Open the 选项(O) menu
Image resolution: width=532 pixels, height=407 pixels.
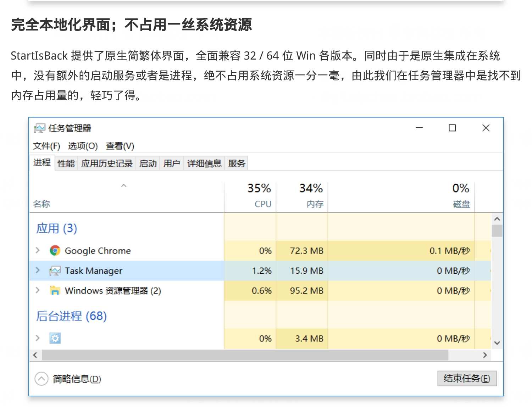83,146
